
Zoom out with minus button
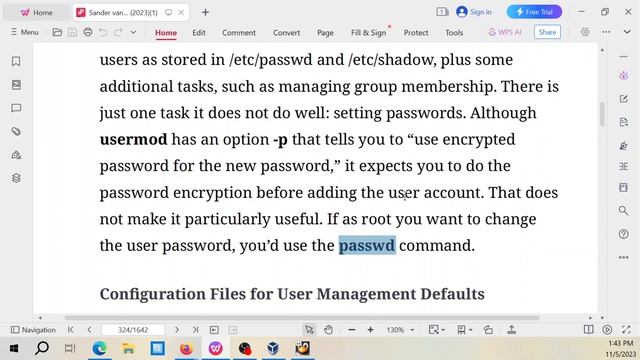[352, 330]
